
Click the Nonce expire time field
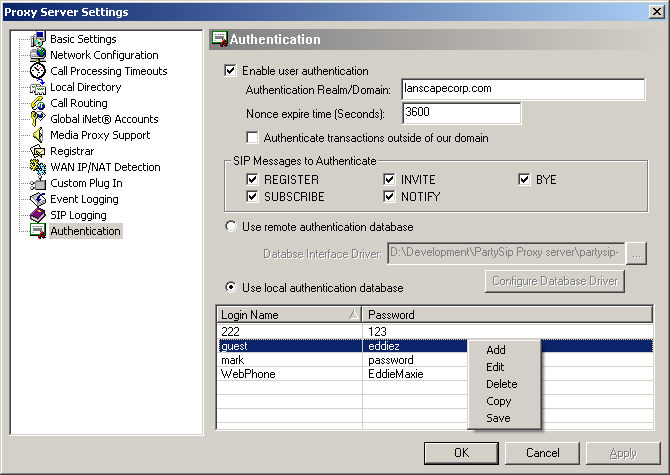(x=461, y=113)
